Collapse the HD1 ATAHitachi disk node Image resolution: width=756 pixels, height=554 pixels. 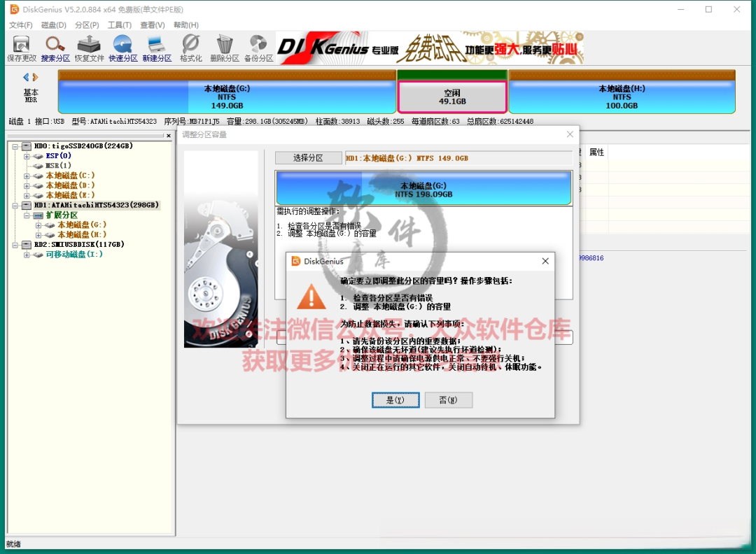[x=15, y=206]
